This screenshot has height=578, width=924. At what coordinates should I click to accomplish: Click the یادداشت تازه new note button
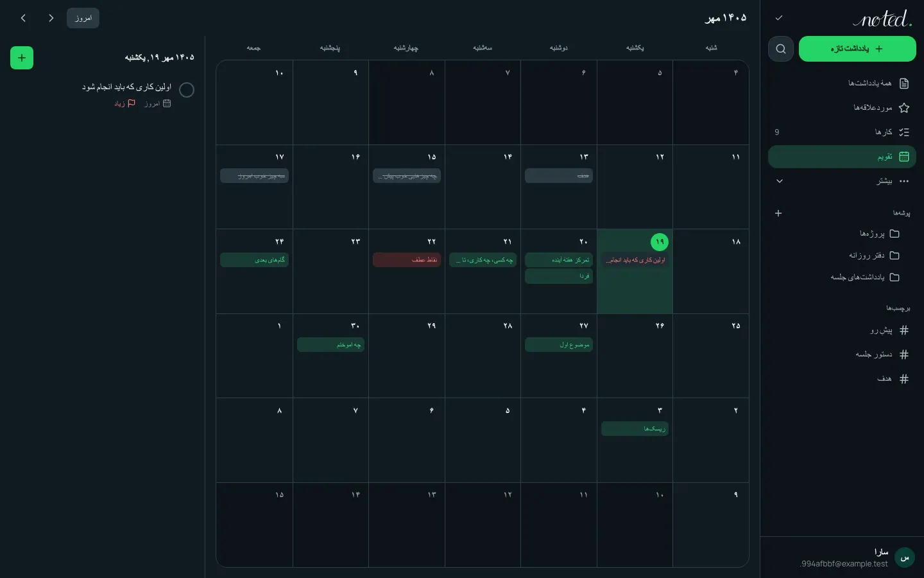[857, 49]
